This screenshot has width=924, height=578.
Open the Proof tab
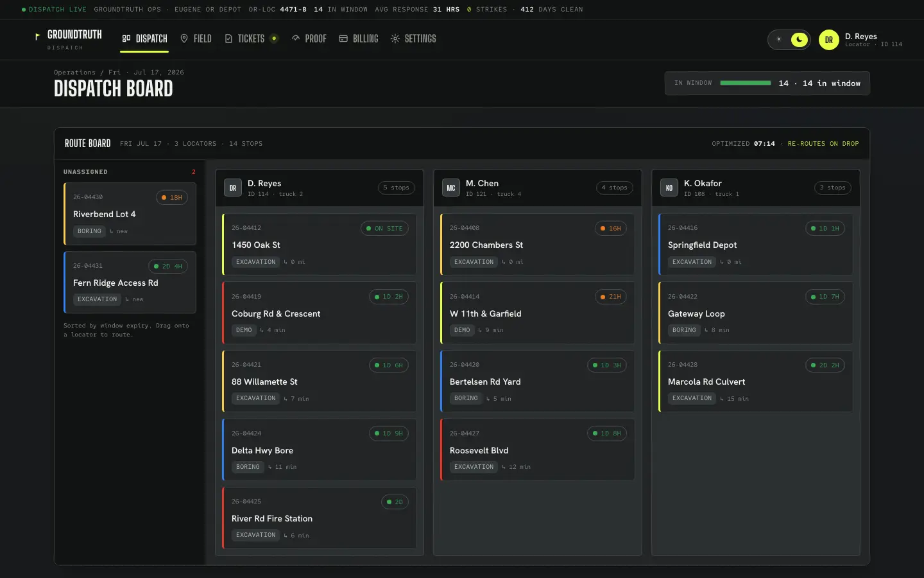pos(309,39)
